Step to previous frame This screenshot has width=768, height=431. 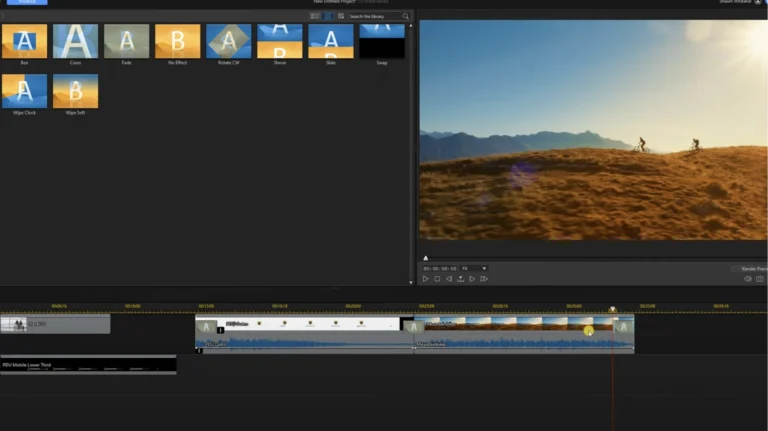coord(449,279)
